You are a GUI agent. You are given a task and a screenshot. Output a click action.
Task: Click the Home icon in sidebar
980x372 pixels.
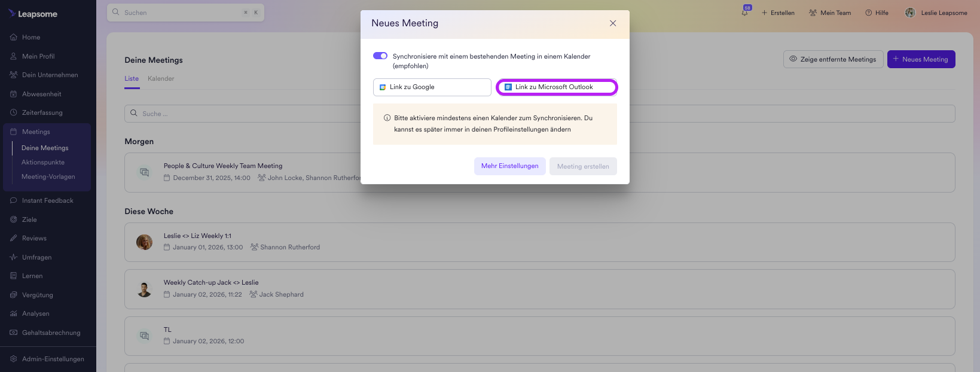(x=14, y=37)
